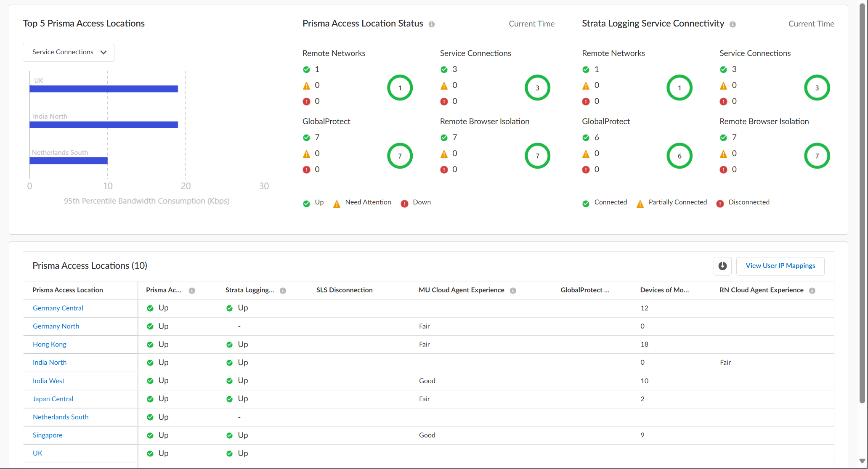Open Germany North location link
The image size is (868, 469).
(56, 326)
